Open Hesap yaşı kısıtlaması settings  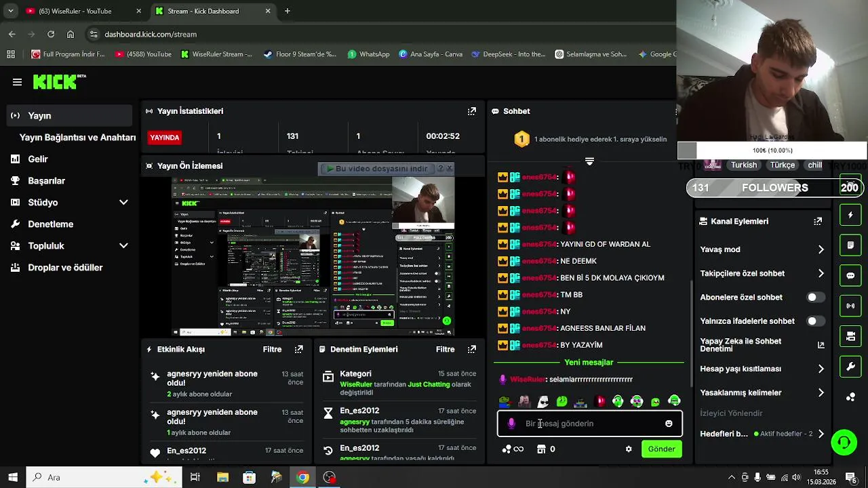click(x=762, y=369)
